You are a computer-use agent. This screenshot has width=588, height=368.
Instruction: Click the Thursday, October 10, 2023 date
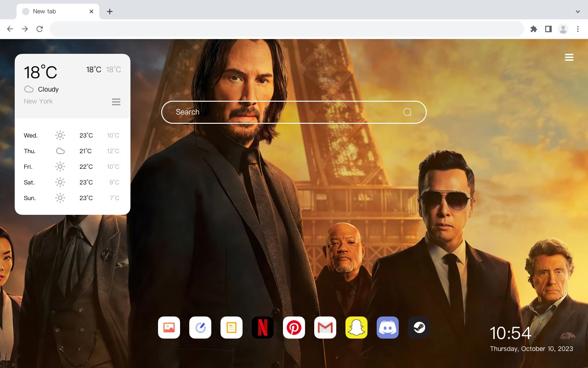531,349
